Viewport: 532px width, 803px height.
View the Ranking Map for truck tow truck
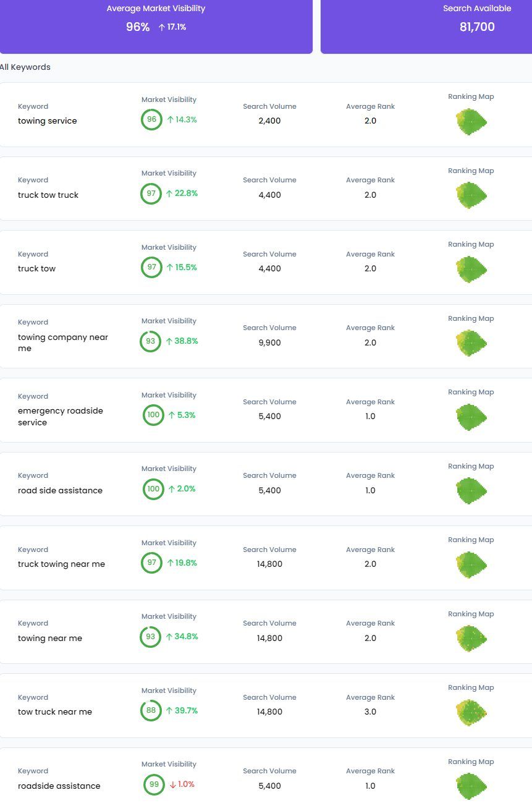471,195
